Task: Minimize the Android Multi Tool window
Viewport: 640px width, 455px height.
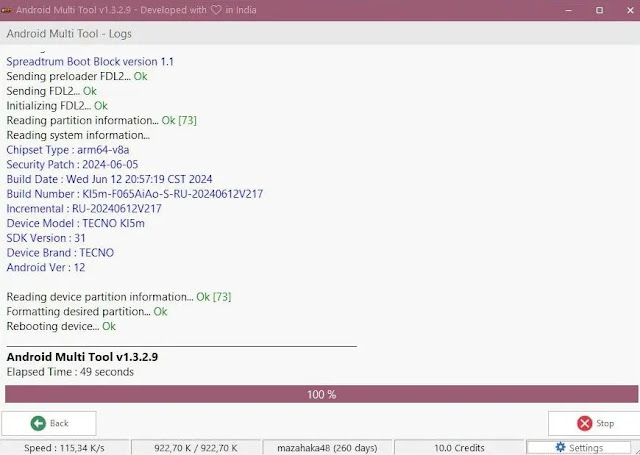Action: coord(569,10)
